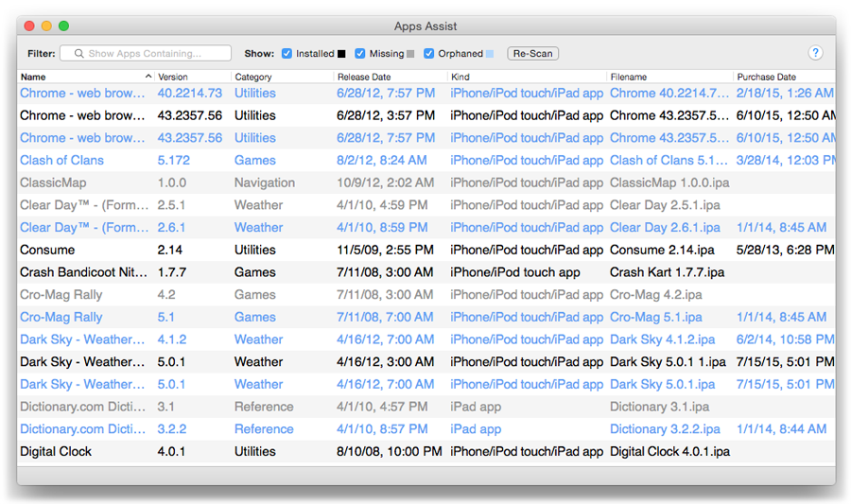The width and height of the screenshot is (851, 504).
Task: Click filename Crash Kart 1.7.7.ipa
Action: (x=667, y=272)
